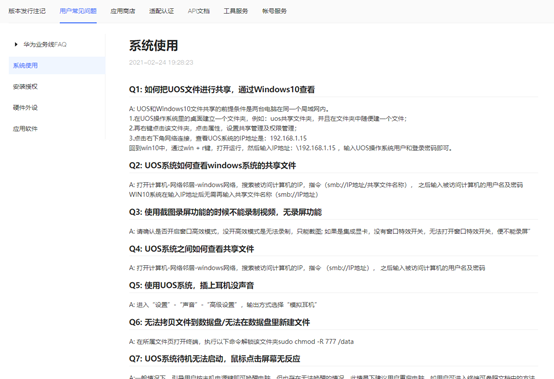Viewport: 554px width, 379px height.
Task: Click the Q4 answer containing (smb://IP地址)
Action: coord(307,268)
